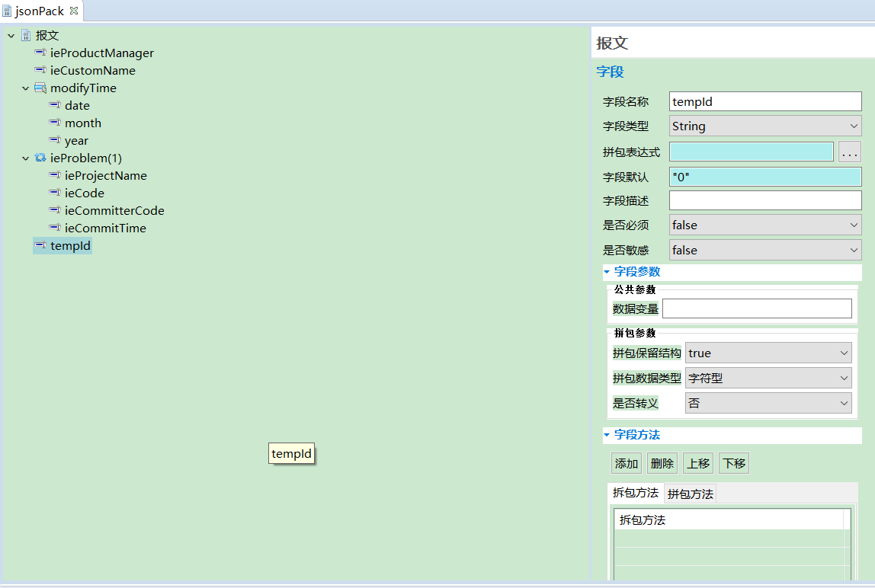Click the 报文 root node icon
Viewport: 875px width, 588px height.
[x=25, y=35]
